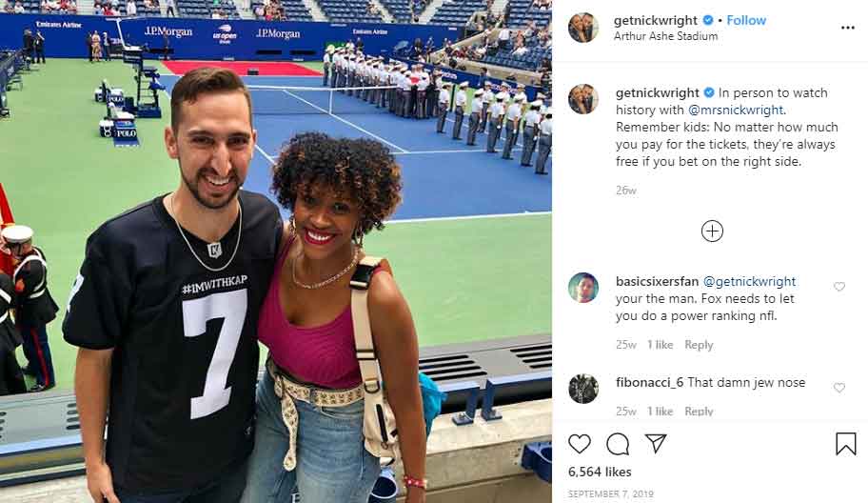Follow getnickwright's account
This screenshot has height=503, width=868.
[x=746, y=21]
